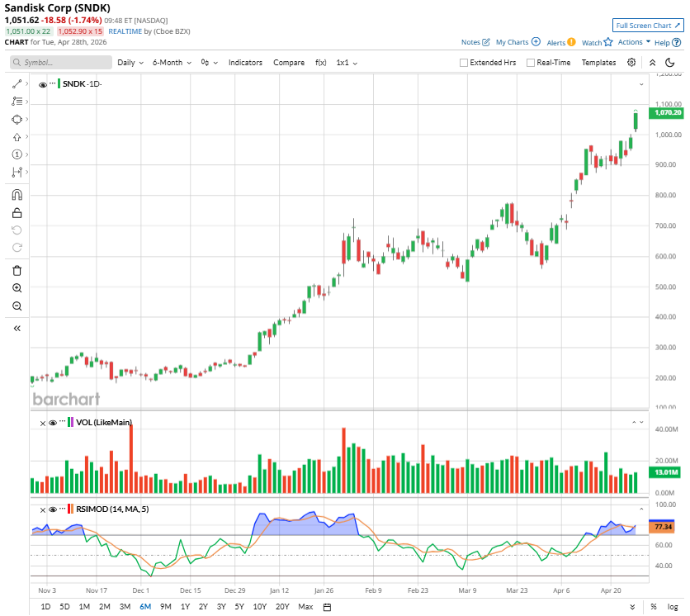Open the Daily interval dropdown
The image size is (690, 616).
coord(130,63)
